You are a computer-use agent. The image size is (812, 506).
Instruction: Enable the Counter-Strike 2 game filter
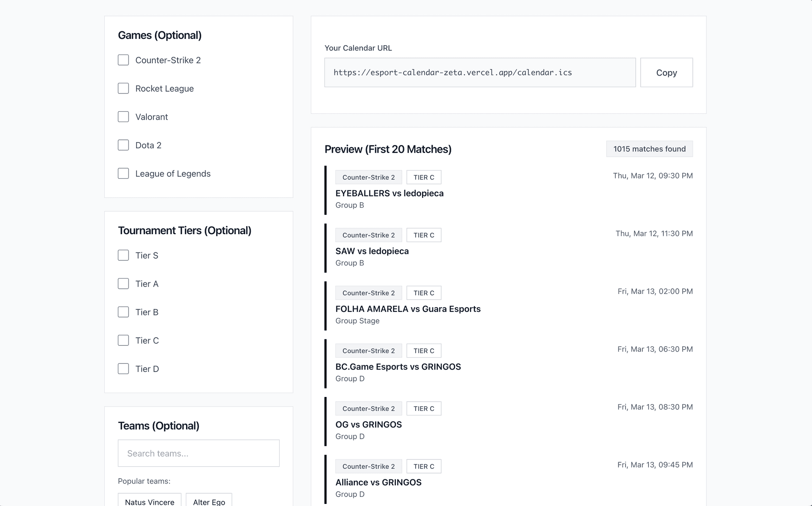click(123, 60)
